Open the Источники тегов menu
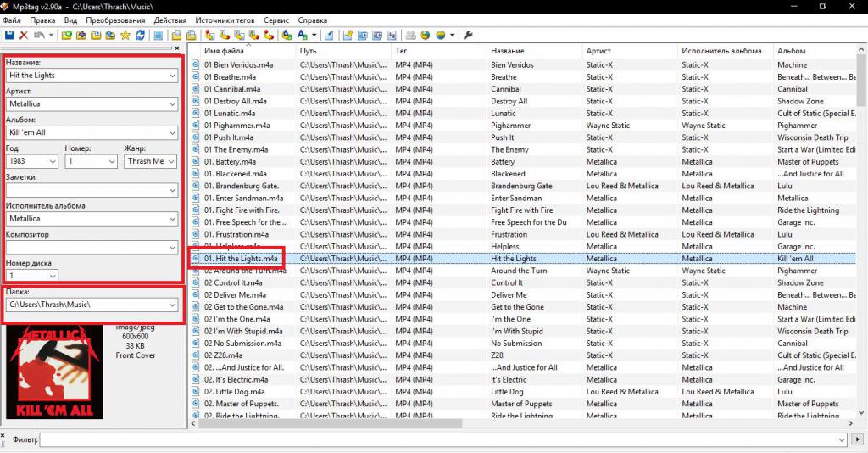This screenshot has height=453, width=868. click(225, 20)
